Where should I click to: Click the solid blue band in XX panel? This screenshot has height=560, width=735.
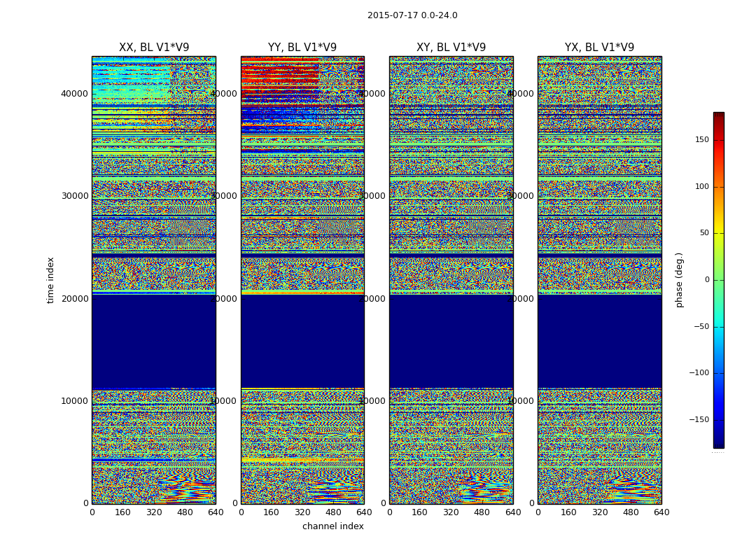[x=154, y=341]
